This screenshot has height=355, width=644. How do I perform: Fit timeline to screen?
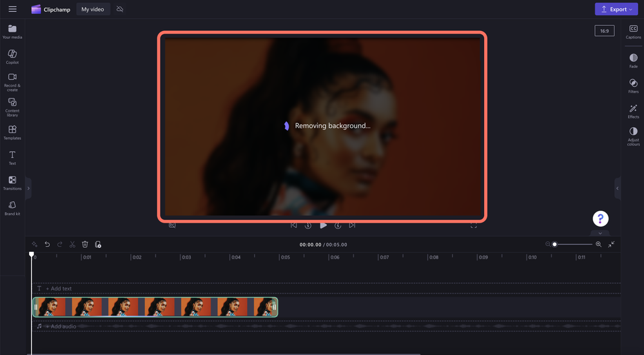click(612, 245)
